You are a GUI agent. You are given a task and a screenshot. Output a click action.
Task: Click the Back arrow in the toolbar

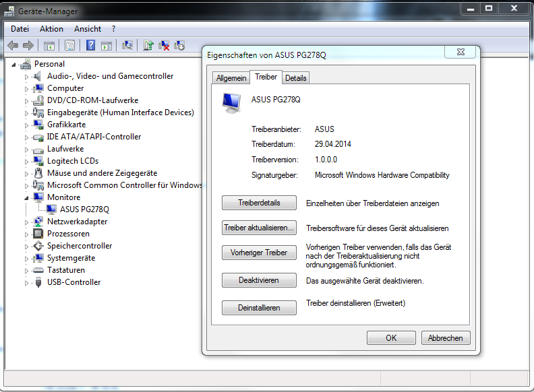pyautogui.click(x=13, y=45)
